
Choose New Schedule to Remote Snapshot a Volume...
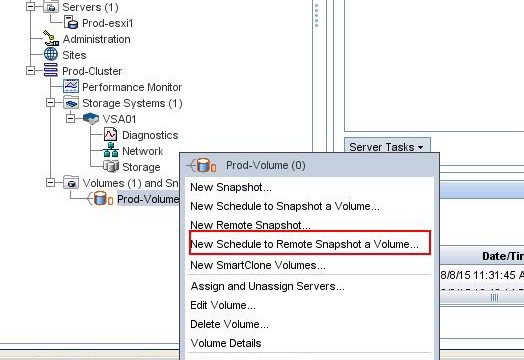(304, 244)
